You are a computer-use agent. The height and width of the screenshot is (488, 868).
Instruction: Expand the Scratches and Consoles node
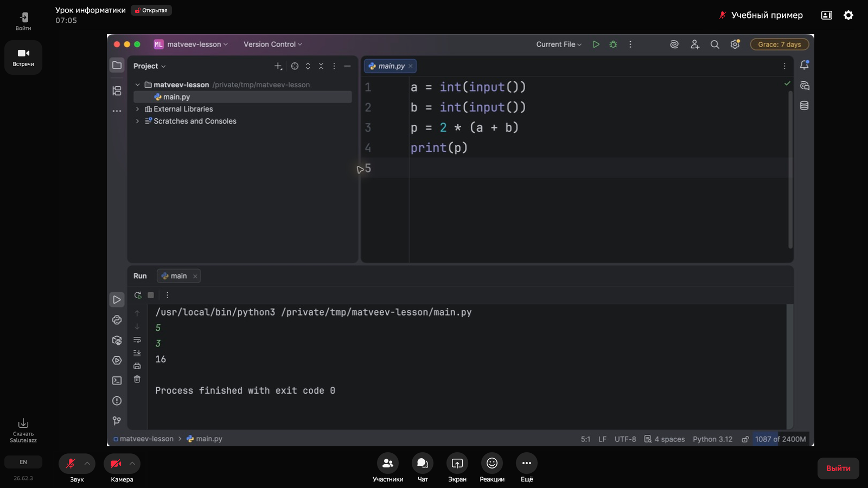(x=138, y=121)
